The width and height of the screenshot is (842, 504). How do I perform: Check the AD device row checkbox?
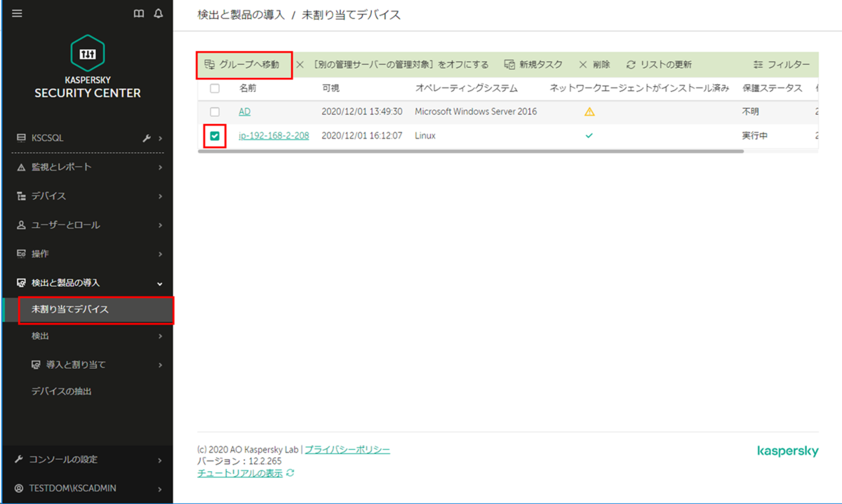(214, 111)
